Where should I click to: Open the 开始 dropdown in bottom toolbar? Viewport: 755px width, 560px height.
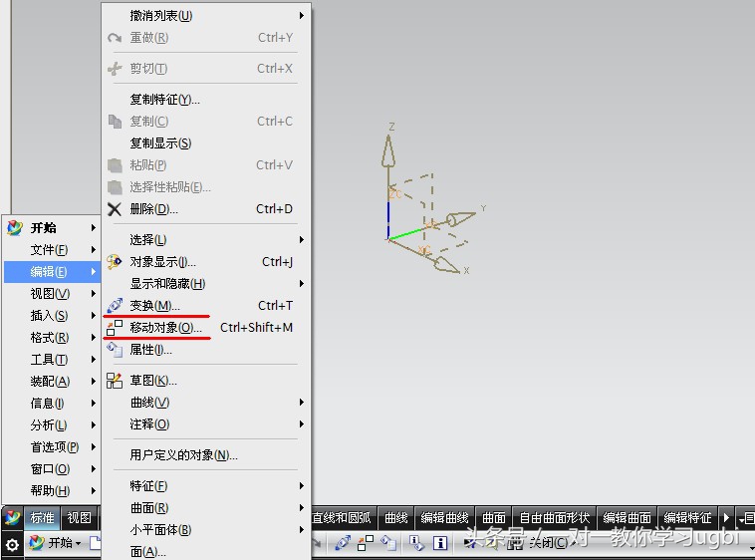pos(55,543)
